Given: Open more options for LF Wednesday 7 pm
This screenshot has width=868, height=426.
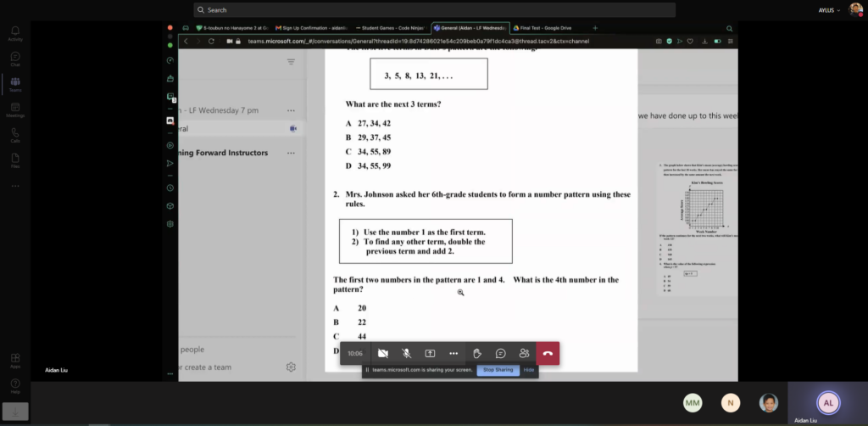Looking at the screenshot, I should pyautogui.click(x=291, y=110).
